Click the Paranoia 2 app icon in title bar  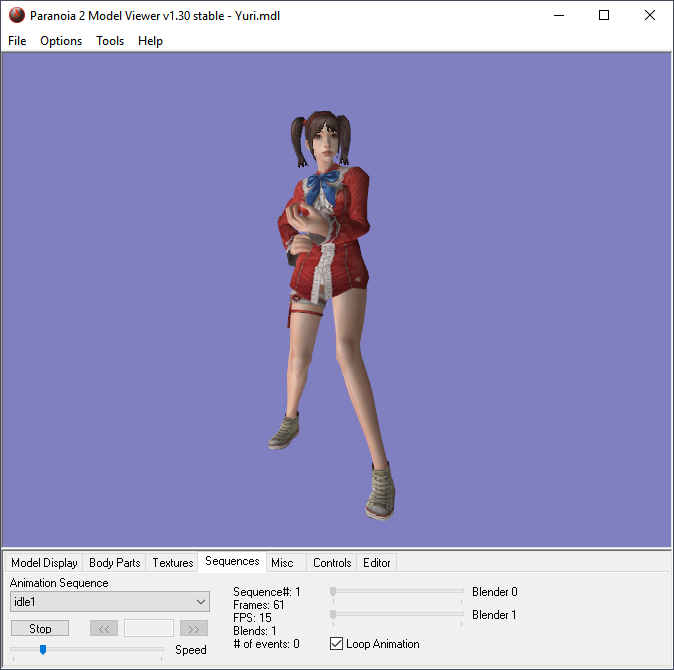point(17,15)
